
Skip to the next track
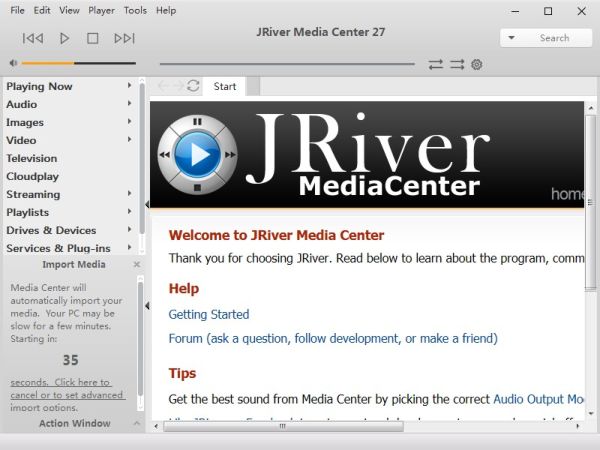124,38
